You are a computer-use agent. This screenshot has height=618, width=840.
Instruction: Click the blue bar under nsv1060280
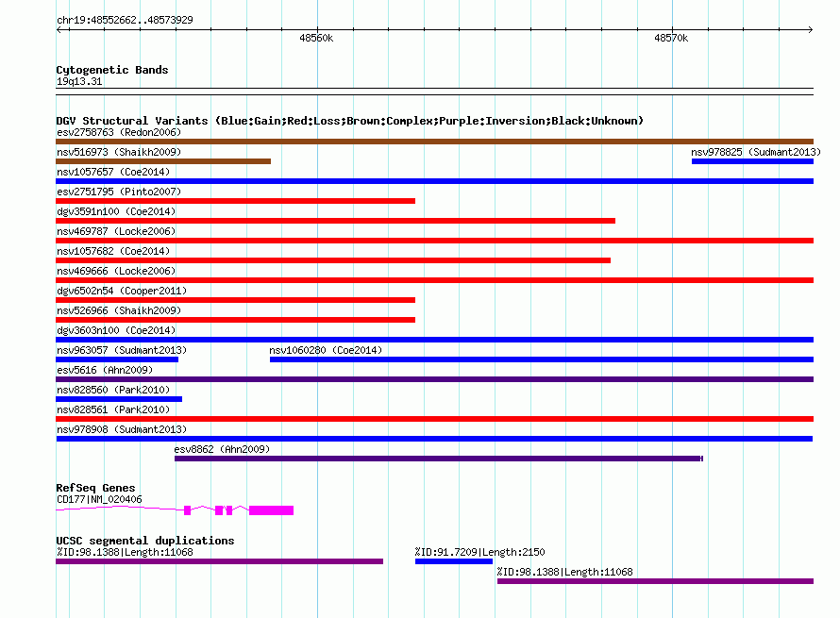click(x=542, y=359)
